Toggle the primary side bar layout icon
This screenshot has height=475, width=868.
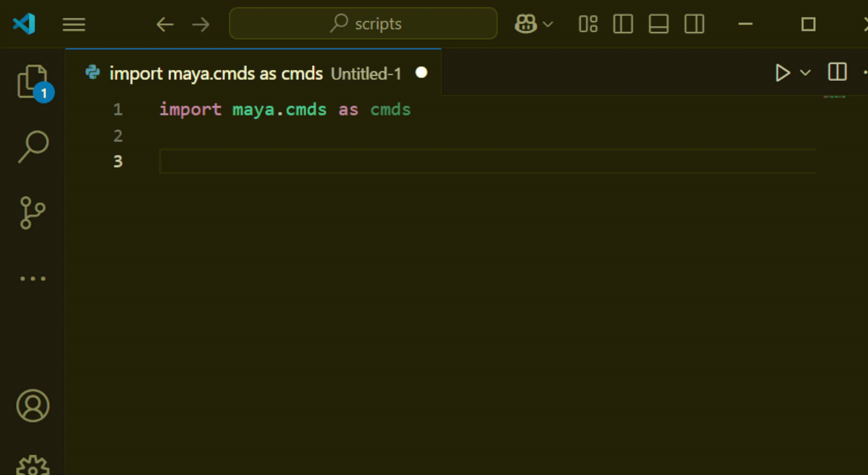(x=623, y=24)
